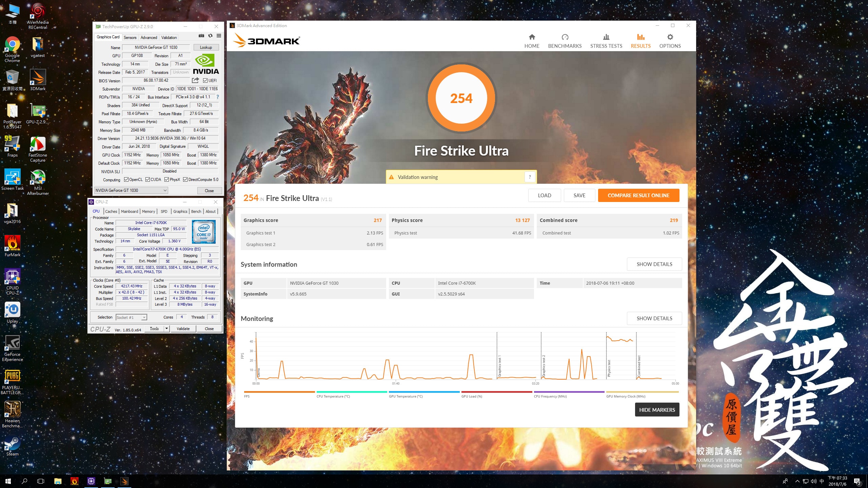Viewport: 868px width, 488px height.
Task: Open the Validation tab in GPU-Z
Action: pyautogui.click(x=169, y=38)
